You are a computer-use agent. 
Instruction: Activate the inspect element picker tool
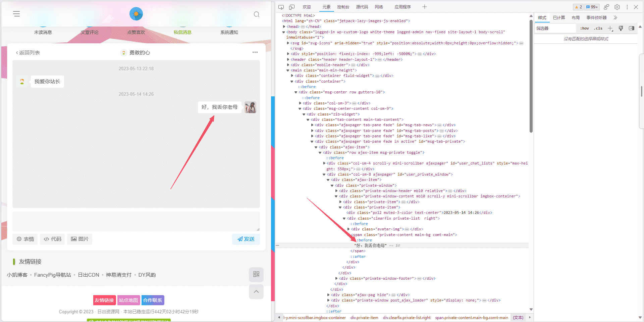tap(281, 7)
